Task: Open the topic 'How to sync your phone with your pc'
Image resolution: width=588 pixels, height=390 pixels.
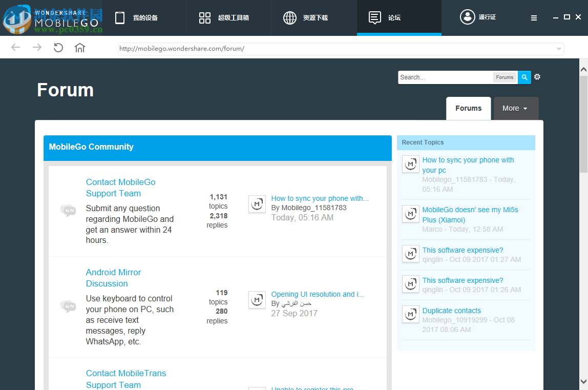Action: tap(468, 165)
